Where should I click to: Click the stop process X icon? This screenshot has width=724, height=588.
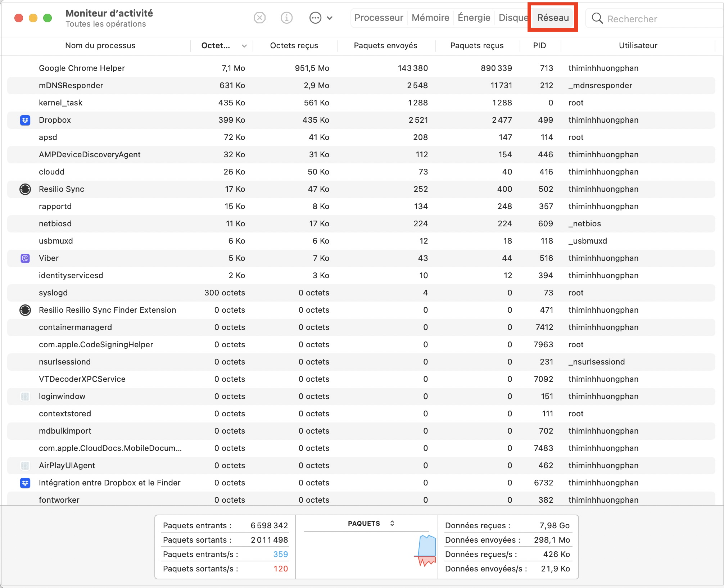tap(259, 18)
